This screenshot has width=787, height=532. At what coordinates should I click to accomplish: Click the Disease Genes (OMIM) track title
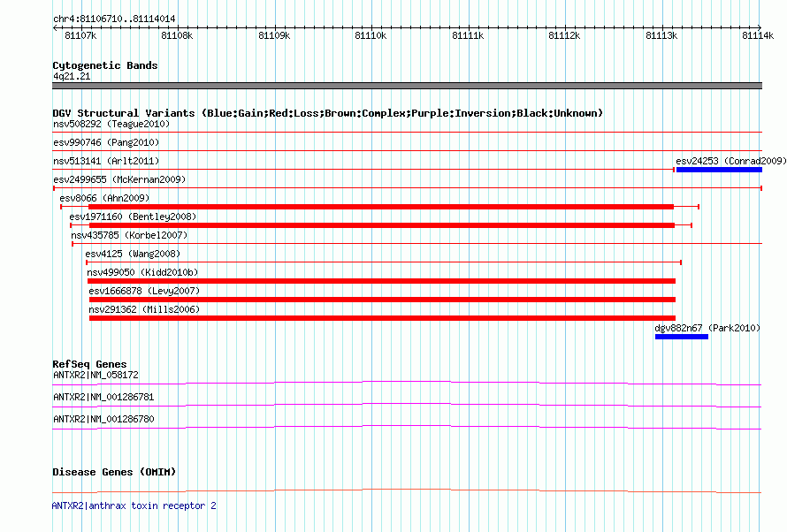pyautogui.click(x=114, y=472)
